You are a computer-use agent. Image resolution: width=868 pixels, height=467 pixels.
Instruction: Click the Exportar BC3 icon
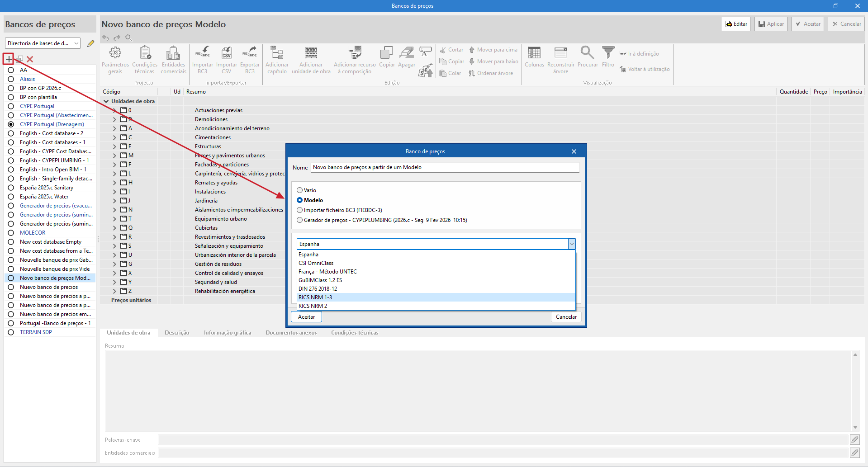pyautogui.click(x=250, y=53)
